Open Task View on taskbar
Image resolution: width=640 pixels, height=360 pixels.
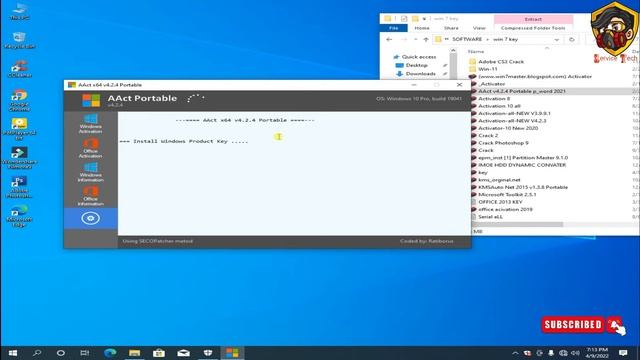click(x=85, y=353)
